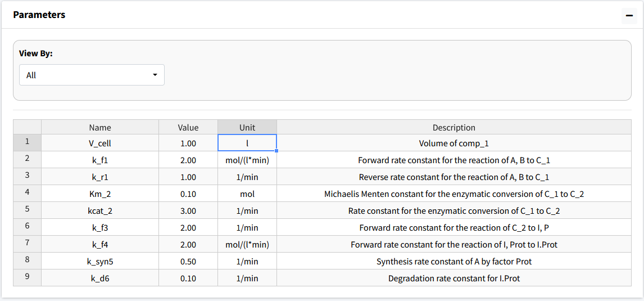Select the V_cell value 1.00
The height and width of the screenshot is (301, 644).
coord(188,143)
